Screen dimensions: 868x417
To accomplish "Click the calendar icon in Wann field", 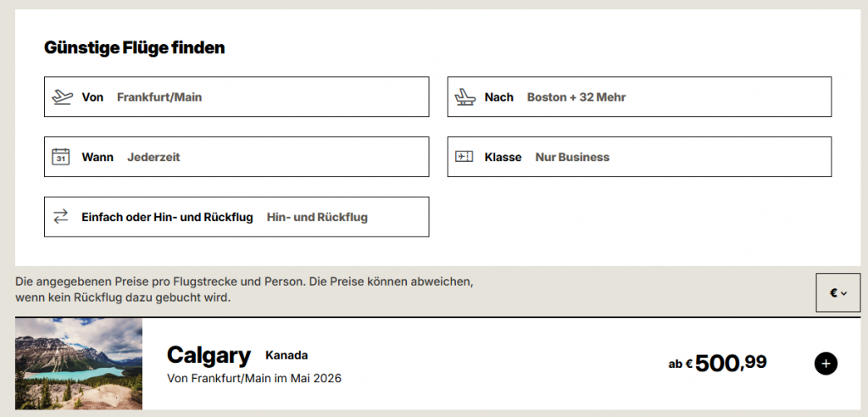I will point(61,157).
